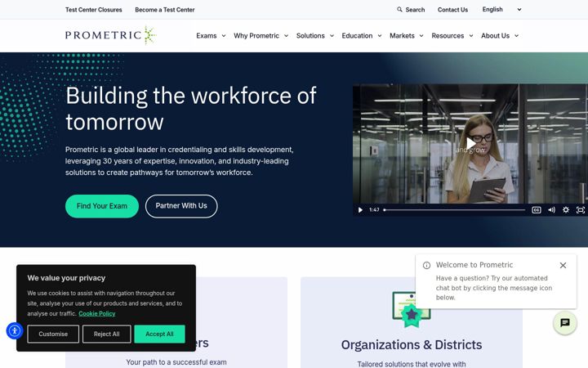Close the Welcome to Prometric popup
The height and width of the screenshot is (368, 588).
[x=563, y=266]
